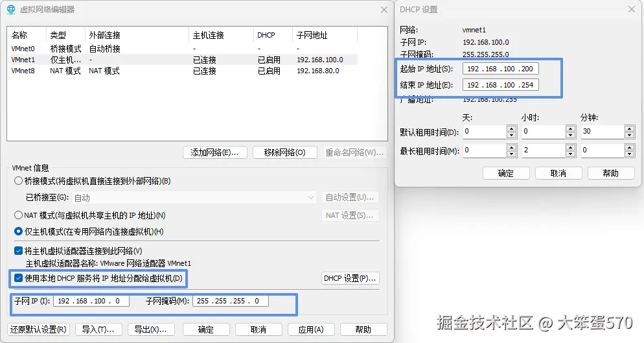Click NAT 设置 button
Image resolution: width=644 pixels, height=343 pixels.
pos(350,215)
